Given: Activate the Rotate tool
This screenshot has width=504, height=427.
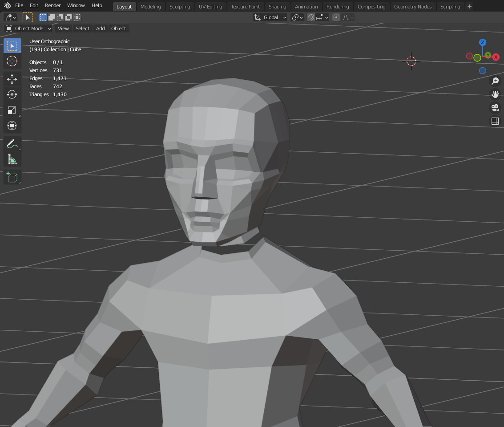Looking at the screenshot, I should point(12,94).
